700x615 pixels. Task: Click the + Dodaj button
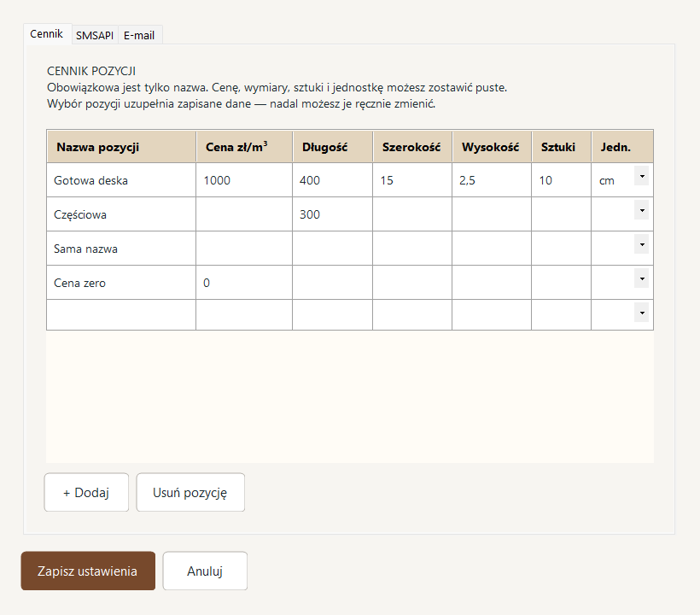point(86,492)
